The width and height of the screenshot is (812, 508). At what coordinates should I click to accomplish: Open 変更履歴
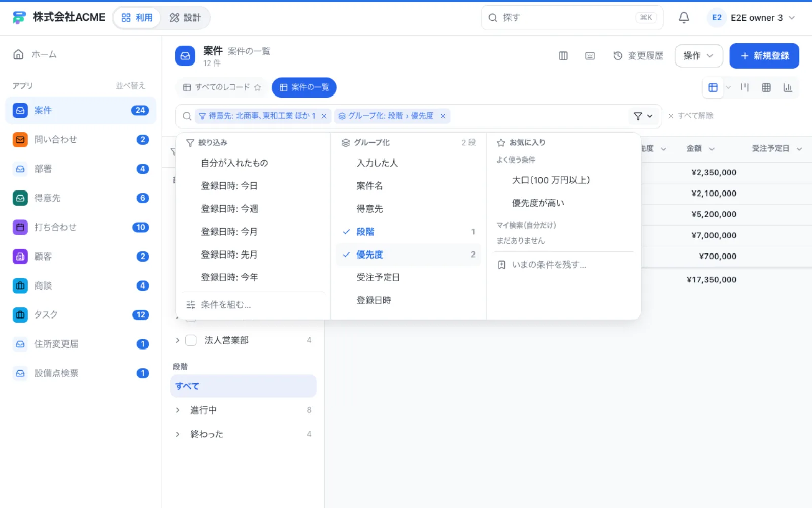(x=638, y=56)
